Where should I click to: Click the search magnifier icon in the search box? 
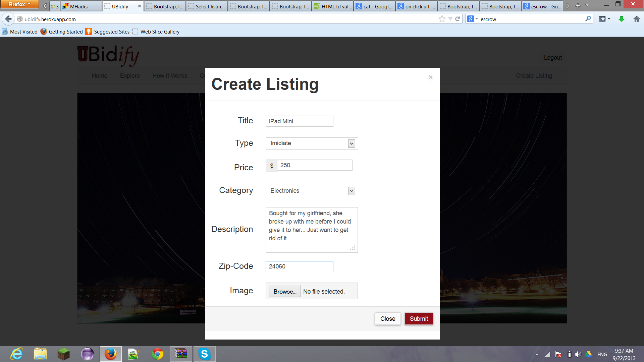588,19
